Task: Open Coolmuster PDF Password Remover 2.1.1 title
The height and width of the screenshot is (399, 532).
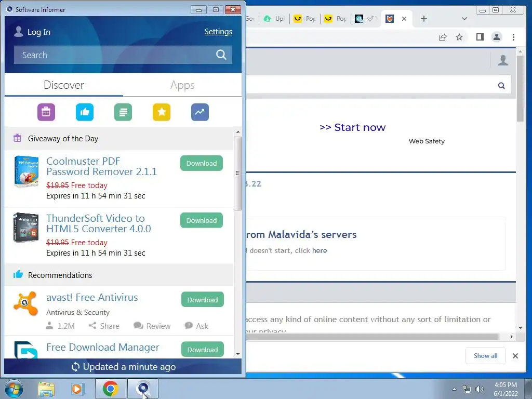Action: (x=101, y=166)
